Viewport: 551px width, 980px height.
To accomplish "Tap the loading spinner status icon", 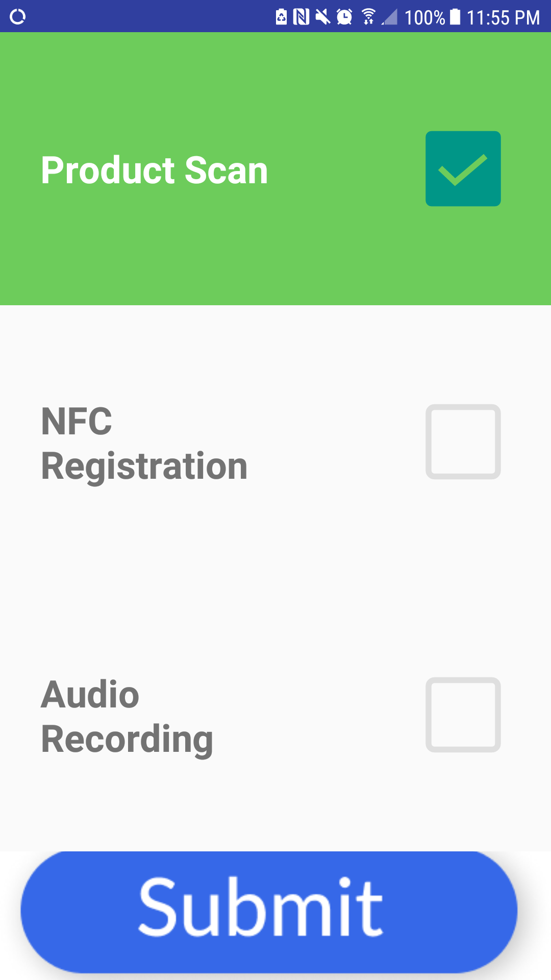I will (17, 17).
